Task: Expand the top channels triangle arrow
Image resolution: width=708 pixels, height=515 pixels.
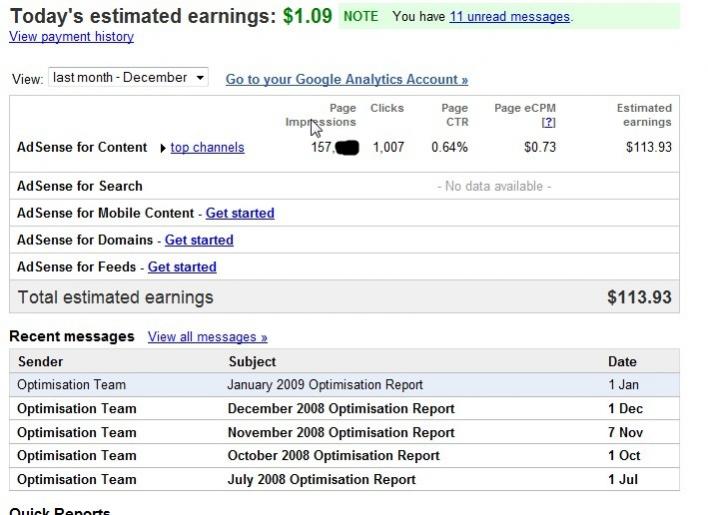Action: pos(163,148)
